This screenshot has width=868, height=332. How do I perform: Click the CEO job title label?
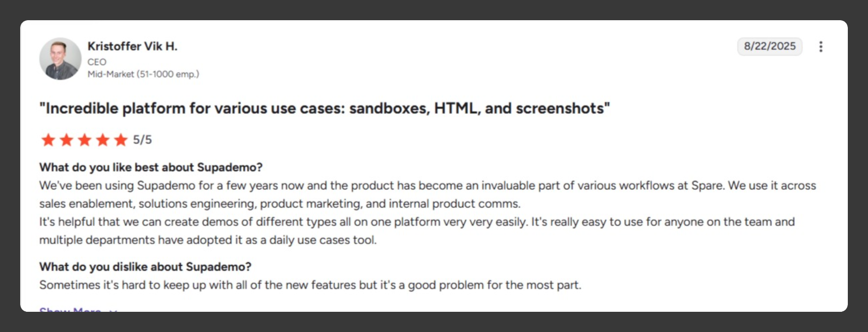click(x=97, y=62)
